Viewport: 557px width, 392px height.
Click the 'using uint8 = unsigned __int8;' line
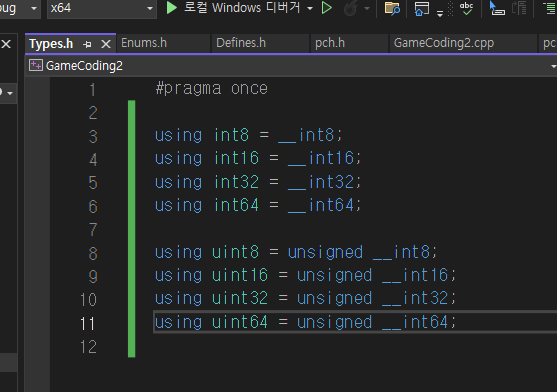(x=296, y=252)
